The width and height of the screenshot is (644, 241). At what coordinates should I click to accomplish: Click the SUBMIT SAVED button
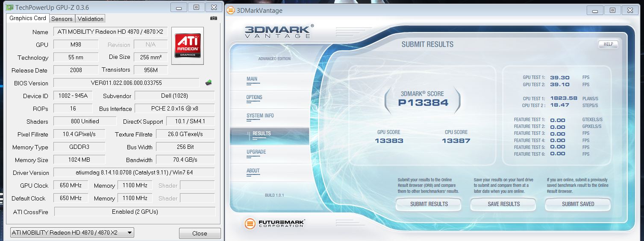(578, 204)
